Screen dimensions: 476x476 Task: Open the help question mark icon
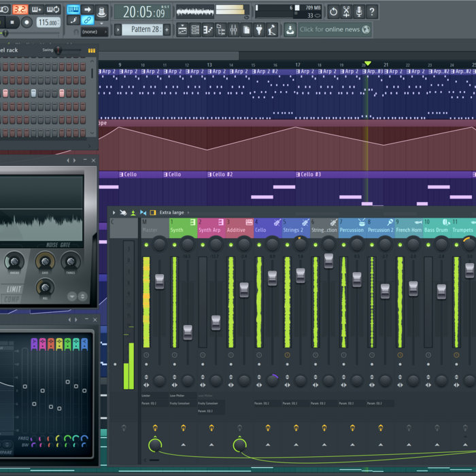coord(371,12)
